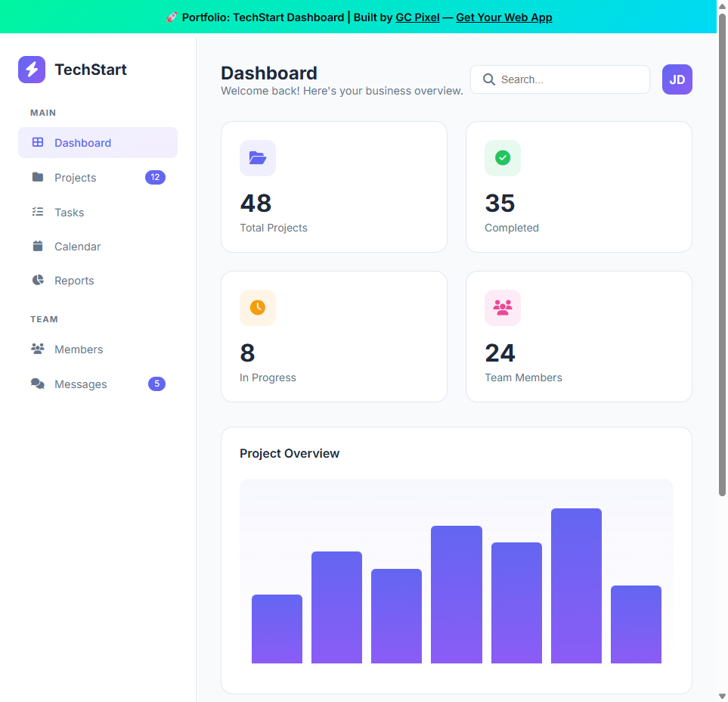Image resolution: width=728 pixels, height=702 pixels.
Task: Open the Messages chat icon
Action: pos(37,384)
